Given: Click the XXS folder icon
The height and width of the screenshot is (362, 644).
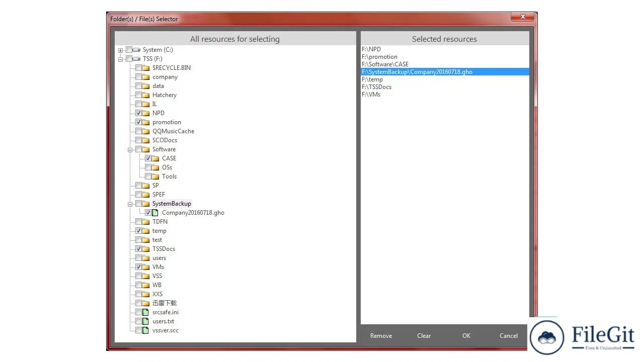Looking at the screenshot, I should tap(146, 294).
